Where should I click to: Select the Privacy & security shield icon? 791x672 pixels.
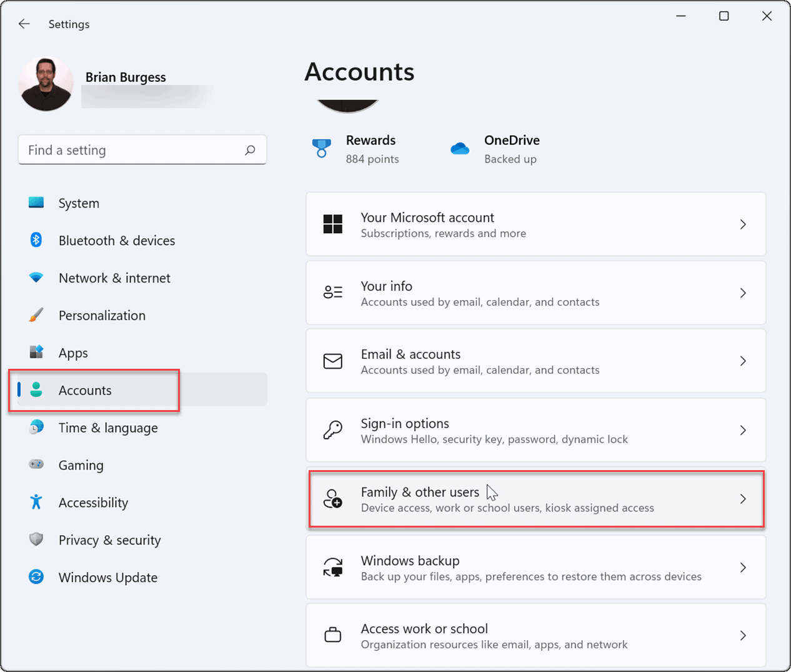tap(36, 539)
